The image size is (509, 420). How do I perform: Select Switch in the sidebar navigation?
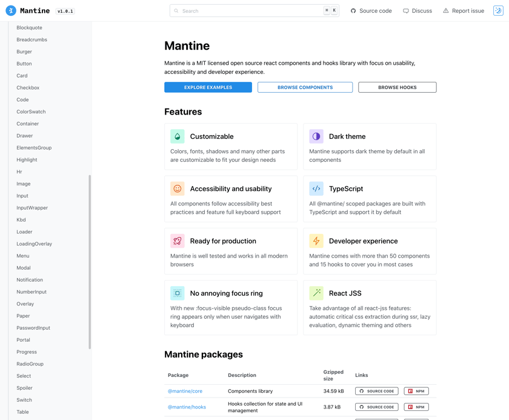(x=24, y=400)
